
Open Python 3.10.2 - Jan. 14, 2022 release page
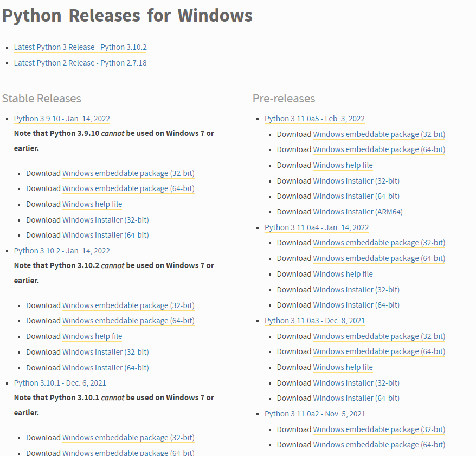pos(62,251)
